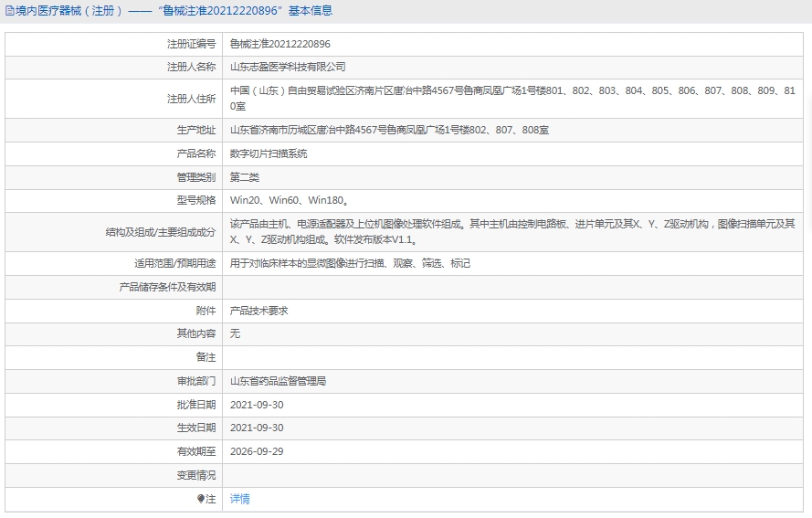Click the expiry date 2026-09-29
The image size is (812, 518).
pyautogui.click(x=257, y=451)
